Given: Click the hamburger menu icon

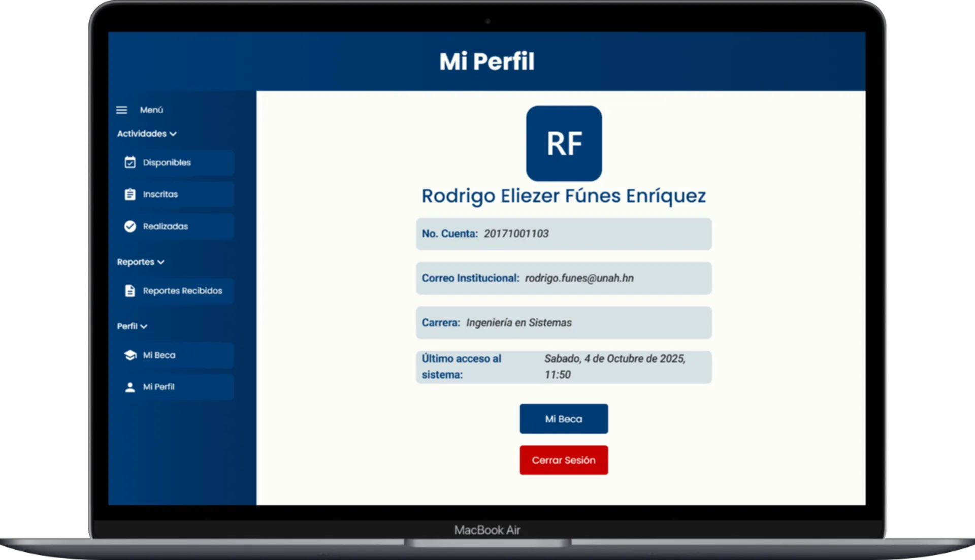Looking at the screenshot, I should [121, 110].
